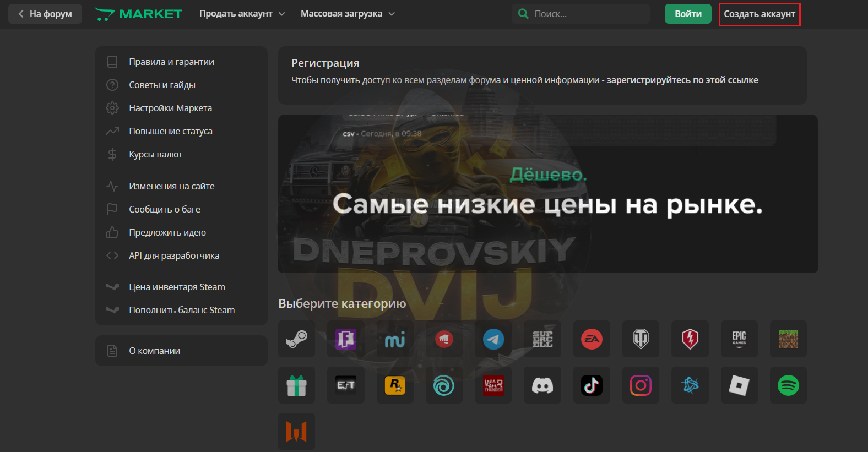Open Повышение статуса
868x452 pixels.
tap(181, 131)
